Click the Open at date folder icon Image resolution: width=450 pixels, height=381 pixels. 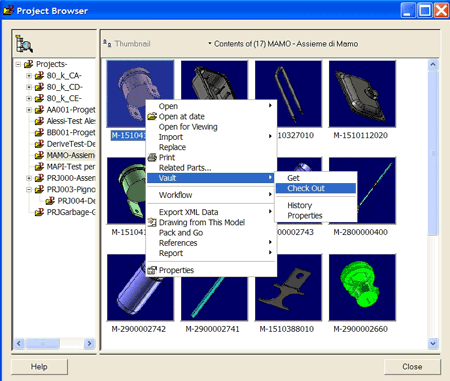152,116
